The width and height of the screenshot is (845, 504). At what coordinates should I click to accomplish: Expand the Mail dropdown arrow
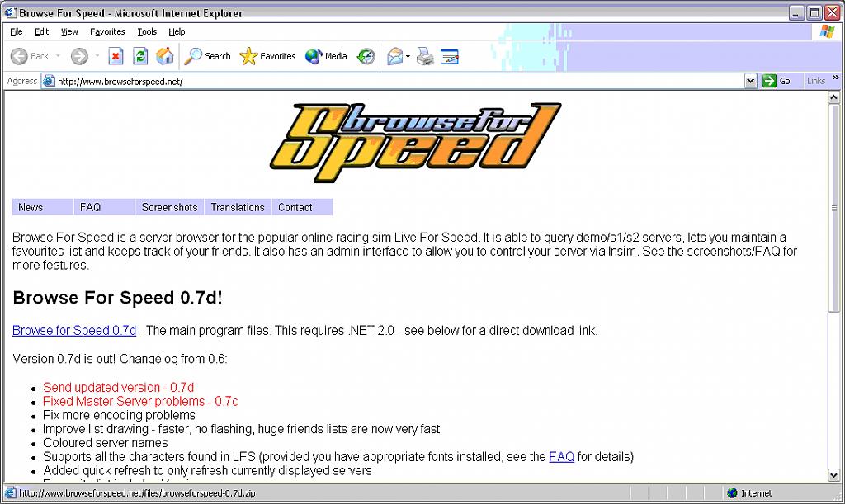pyautogui.click(x=408, y=56)
